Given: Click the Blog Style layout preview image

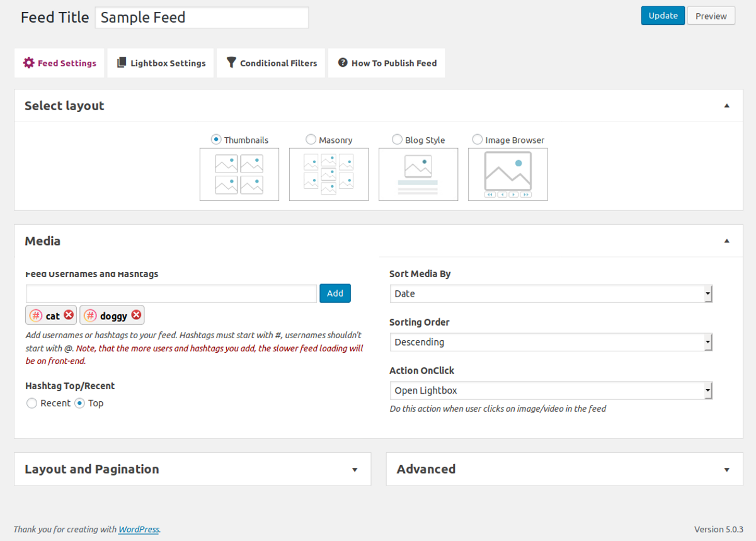Looking at the screenshot, I should (418, 174).
